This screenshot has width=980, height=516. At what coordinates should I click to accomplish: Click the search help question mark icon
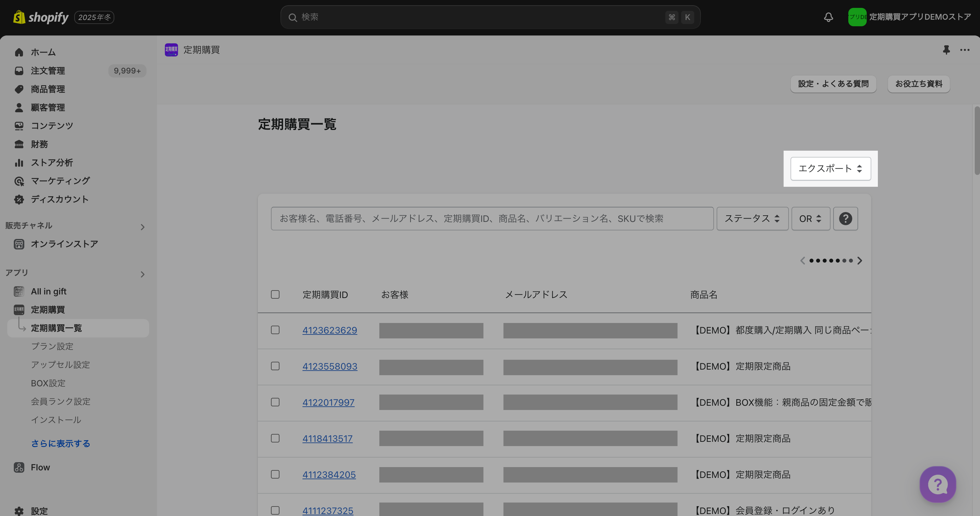click(x=845, y=219)
